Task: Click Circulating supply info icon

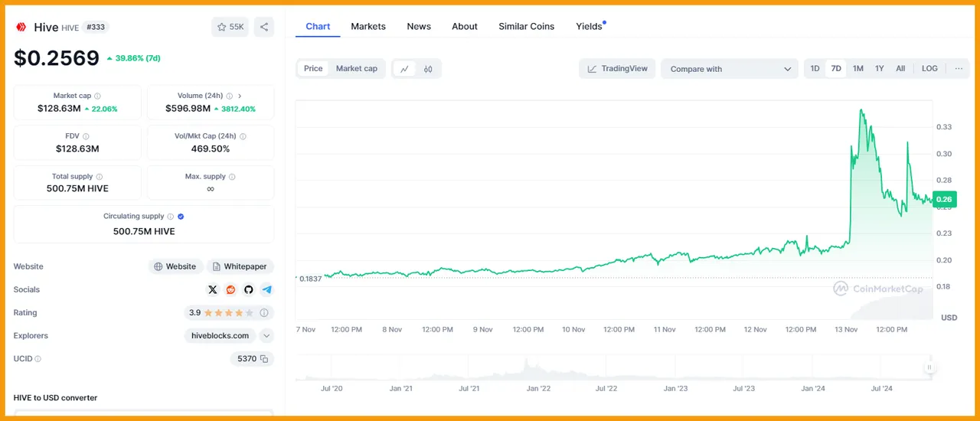Action: (x=171, y=217)
